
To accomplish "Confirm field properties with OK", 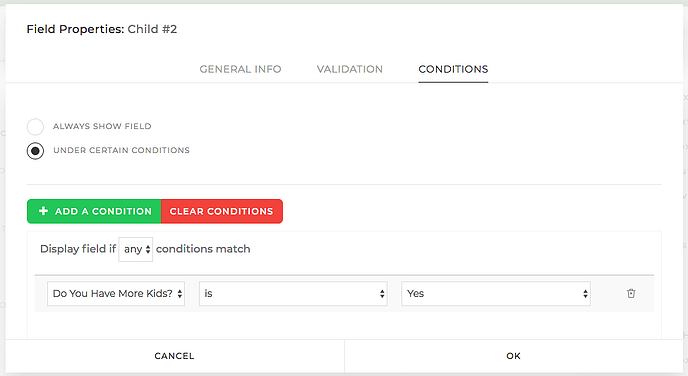I will (513, 356).
